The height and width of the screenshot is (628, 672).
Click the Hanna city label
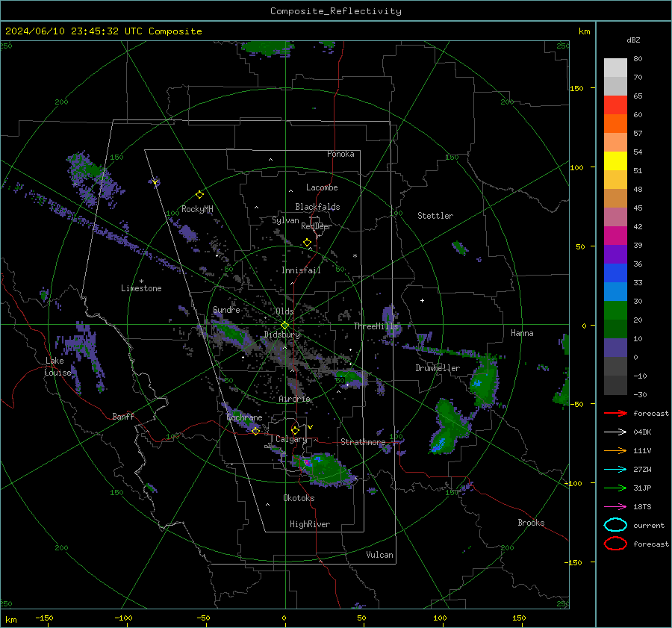(x=522, y=333)
